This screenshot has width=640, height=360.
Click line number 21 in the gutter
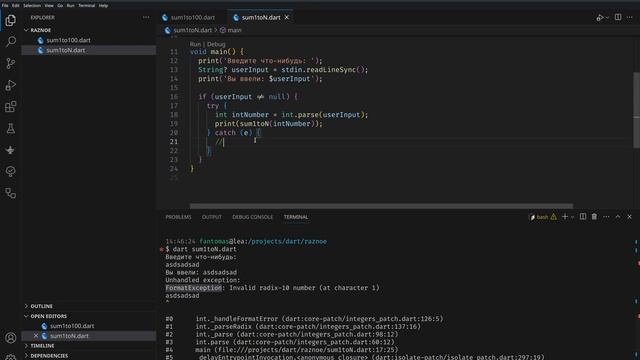(174, 142)
